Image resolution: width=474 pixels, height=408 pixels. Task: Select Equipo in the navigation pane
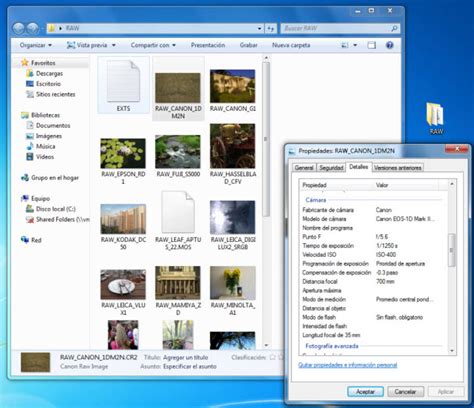[x=40, y=198]
